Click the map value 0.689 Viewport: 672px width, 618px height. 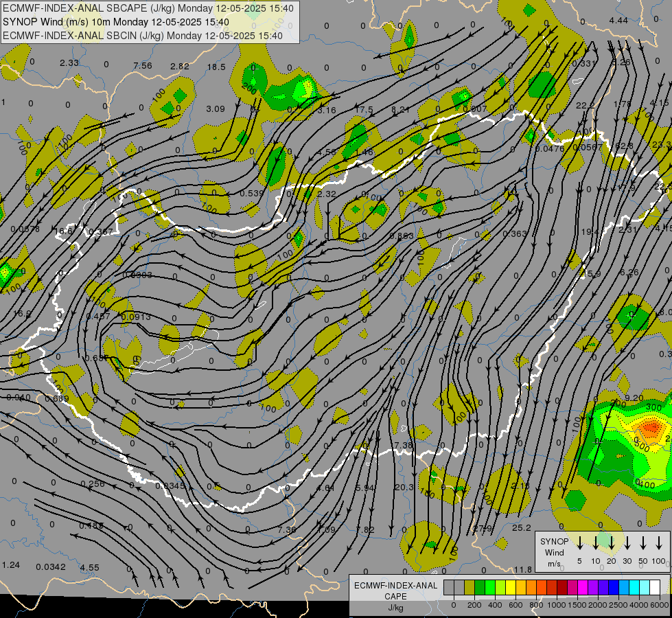57,398
